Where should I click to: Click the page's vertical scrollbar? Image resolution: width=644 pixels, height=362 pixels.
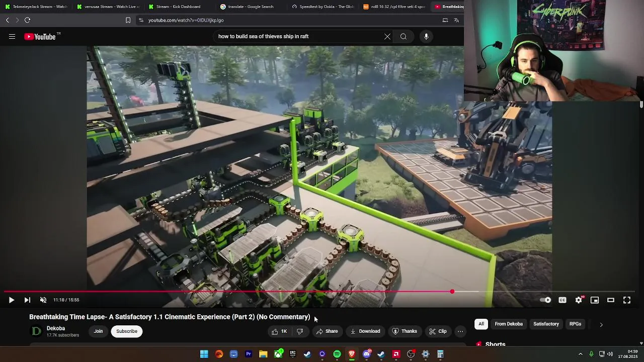pyautogui.click(x=641, y=104)
